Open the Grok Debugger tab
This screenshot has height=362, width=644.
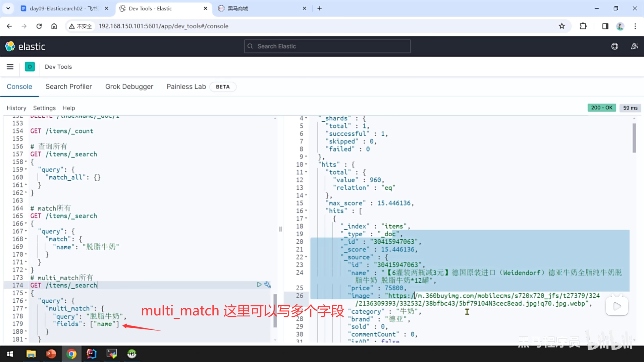129,86
